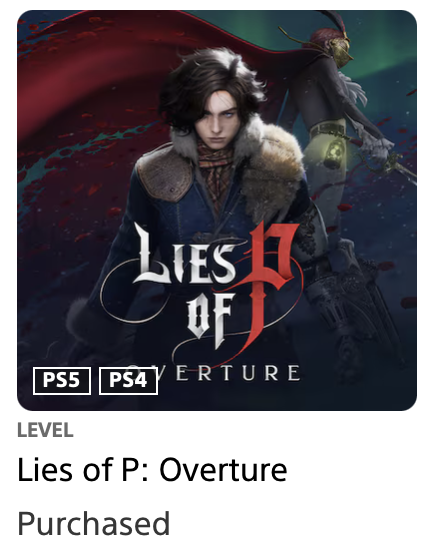This screenshot has height=550, width=436.
Task: Click the glowing lantern on the belt
Action: (x=335, y=153)
